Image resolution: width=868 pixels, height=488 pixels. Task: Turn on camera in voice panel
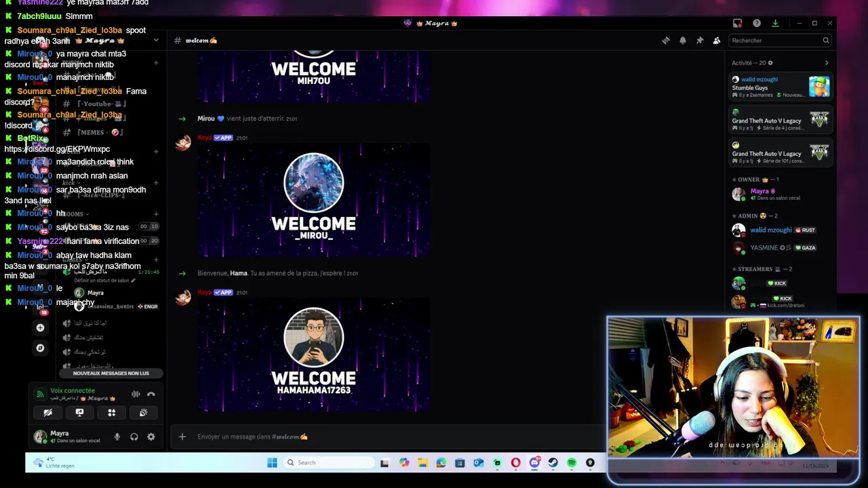point(47,413)
